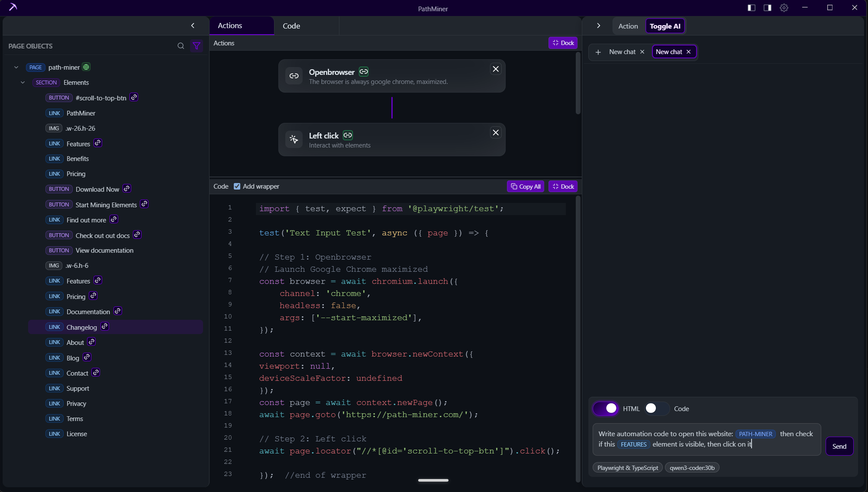Open settings from the title bar gear
Image resolution: width=868 pixels, height=492 pixels.
click(784, 7)
